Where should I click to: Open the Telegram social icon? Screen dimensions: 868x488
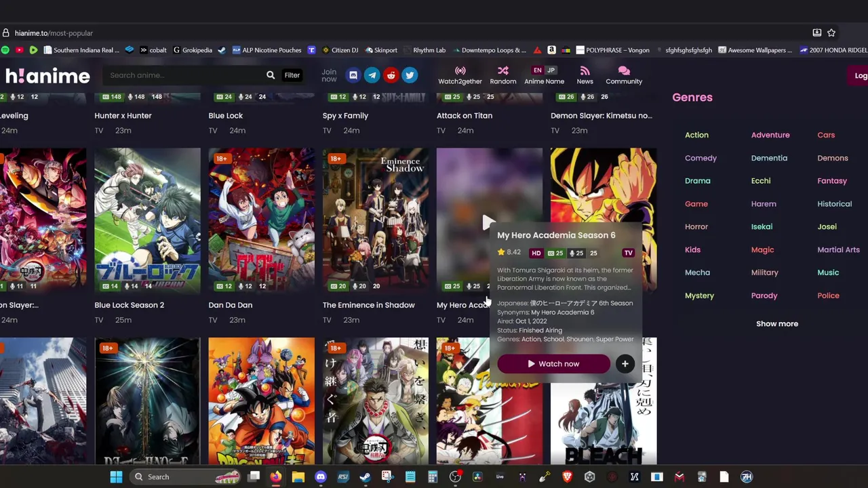[372, 75]
